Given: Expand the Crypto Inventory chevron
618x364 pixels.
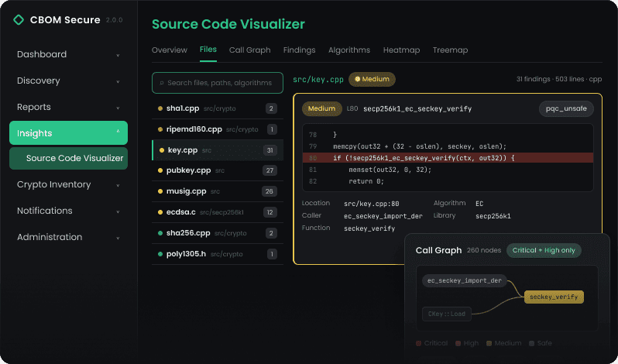Looking at the screenshot, I should [118, 185].
